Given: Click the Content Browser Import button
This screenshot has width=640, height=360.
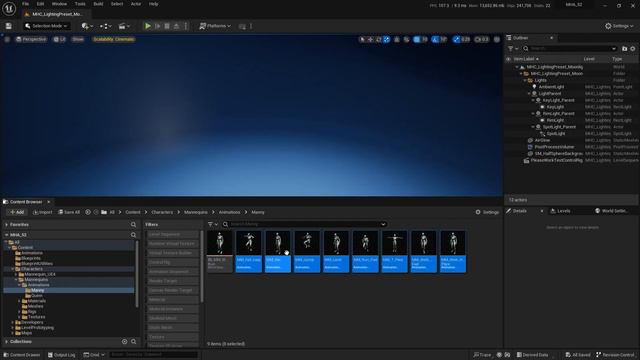Looking at the screenshot, I should [x=42, y=212].
